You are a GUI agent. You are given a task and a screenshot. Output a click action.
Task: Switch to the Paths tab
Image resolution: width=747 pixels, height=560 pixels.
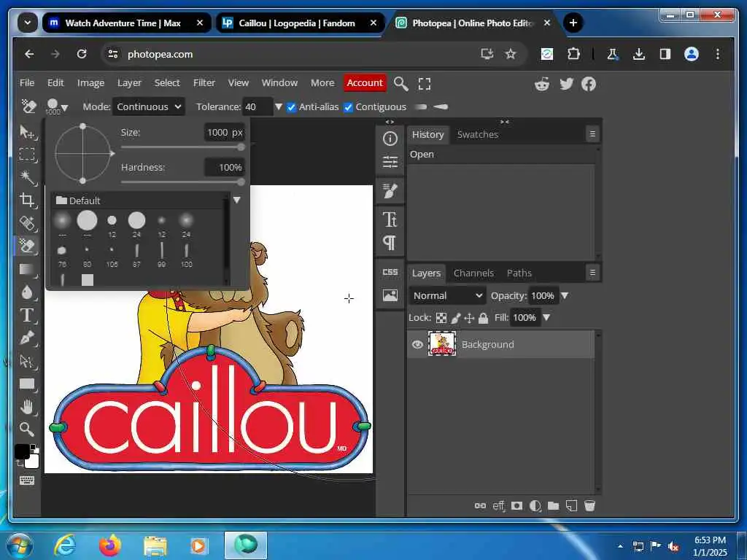pos(519,273)
